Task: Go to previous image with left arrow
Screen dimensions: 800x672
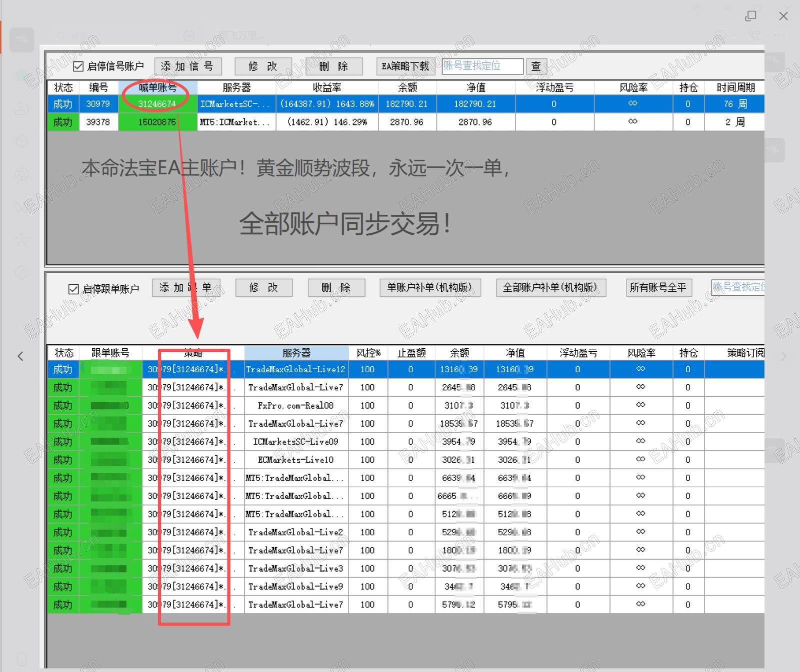Action: [x=20, y=356]
